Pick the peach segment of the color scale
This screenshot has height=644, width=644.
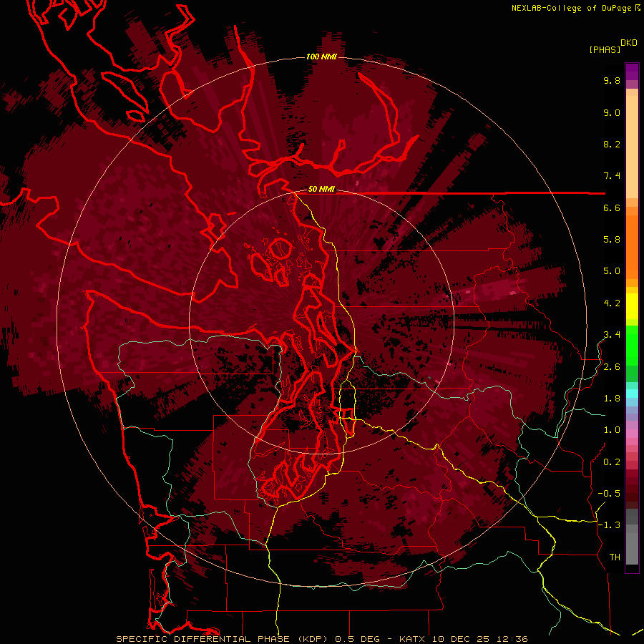click(x=632, y=147)
